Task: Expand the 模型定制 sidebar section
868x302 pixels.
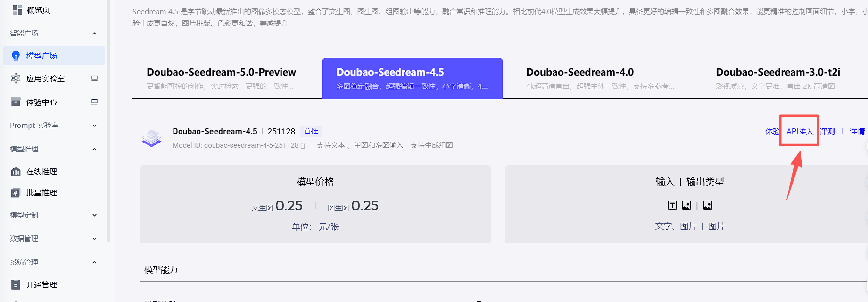Action: tap(94, 215)
